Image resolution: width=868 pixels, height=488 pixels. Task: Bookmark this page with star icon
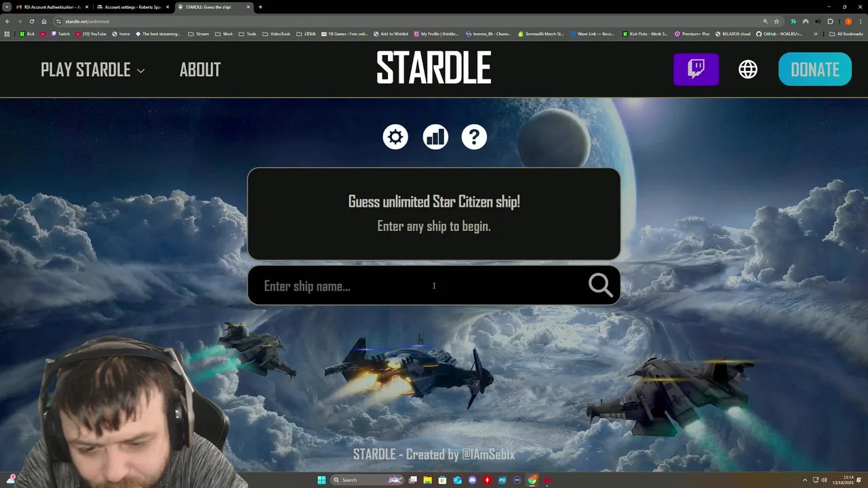(x=776, y=21)
